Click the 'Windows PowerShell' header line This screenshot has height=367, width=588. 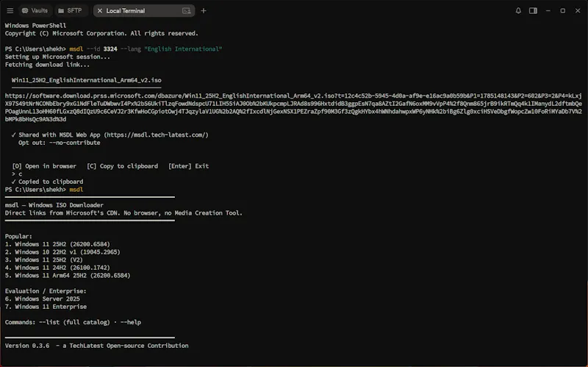(x=35, y=25)
